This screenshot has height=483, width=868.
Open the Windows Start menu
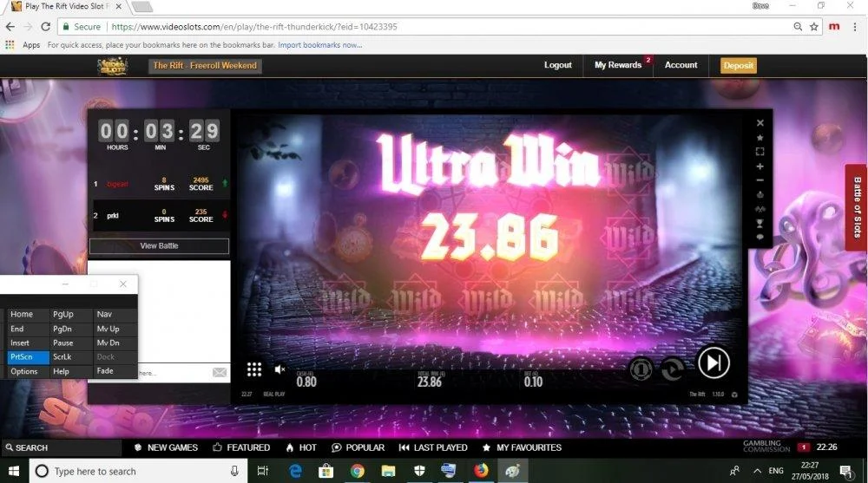(x=14, y=471)
